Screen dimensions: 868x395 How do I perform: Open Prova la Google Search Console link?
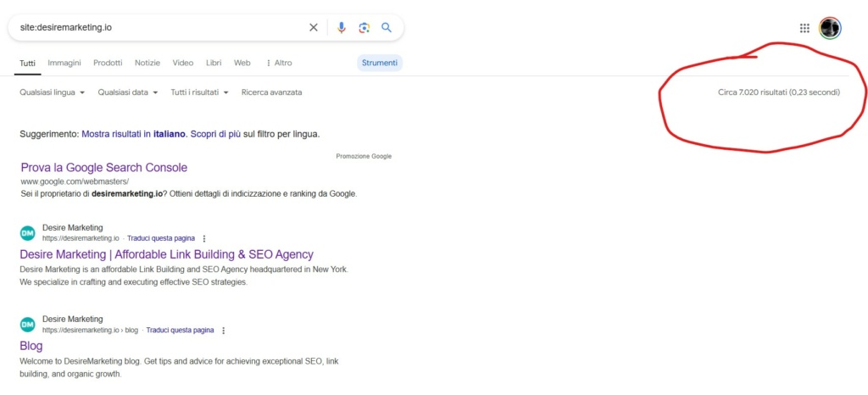click(x=104, y=168)
